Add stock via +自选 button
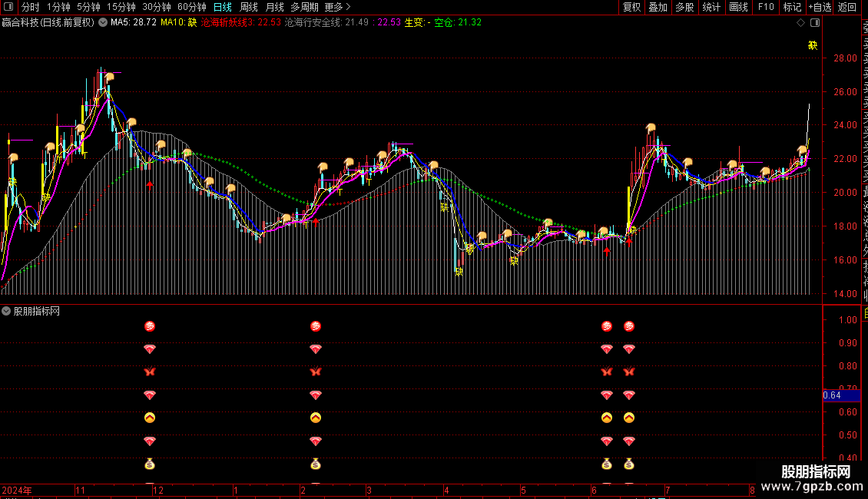The height and width of the screenshot is (499, 868). 819,7
